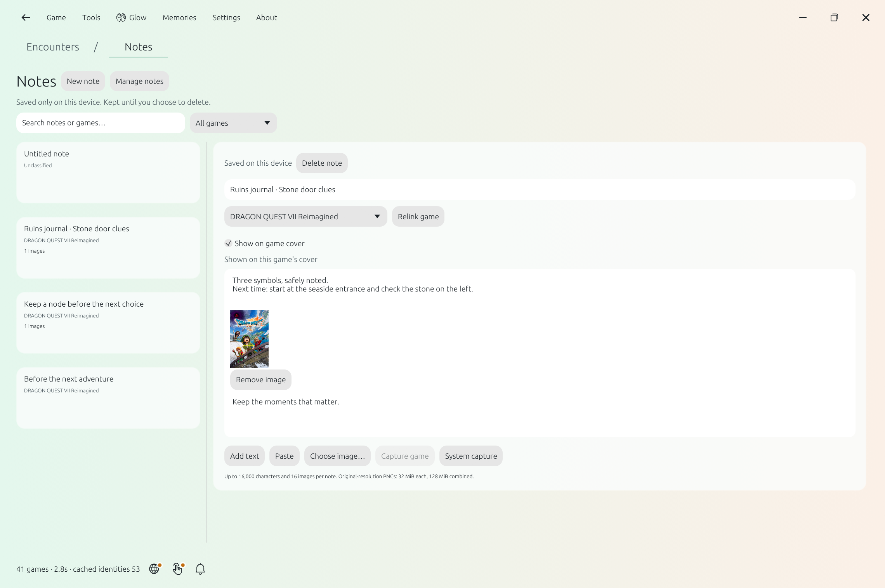Open the Game menu
The width and height of the screenshot is (885, 588).
[56, 17]
